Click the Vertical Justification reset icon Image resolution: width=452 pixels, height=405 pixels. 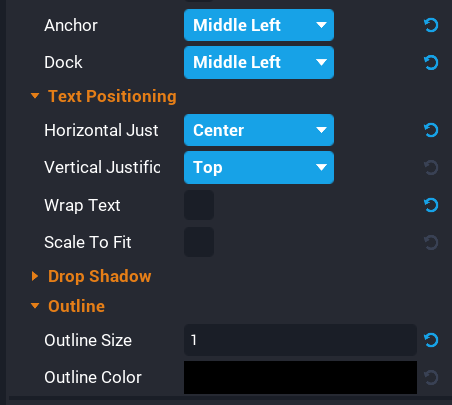click(x=431, y=167)
